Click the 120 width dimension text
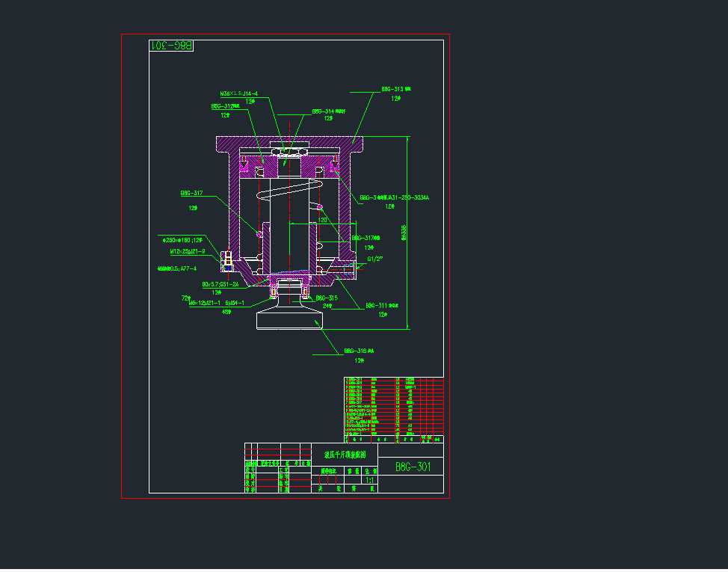Screen dimensions: 728x572 (x=322, y=220)
